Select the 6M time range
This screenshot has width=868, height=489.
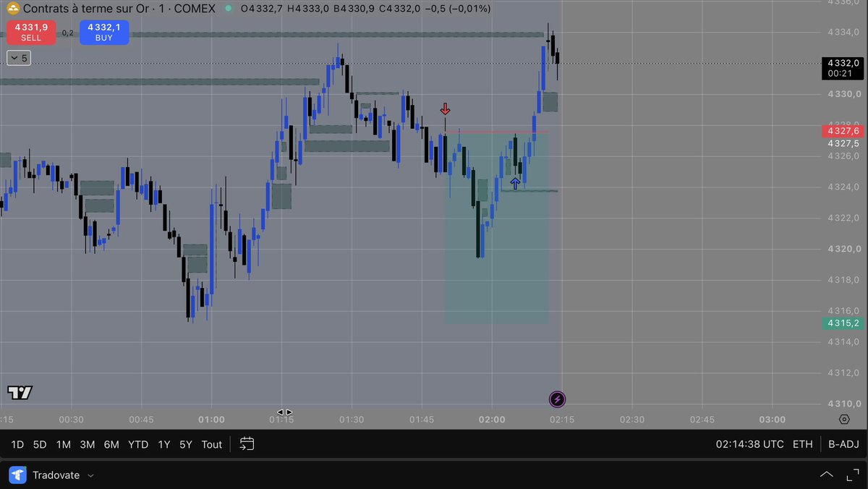click(x=111, y=444)
